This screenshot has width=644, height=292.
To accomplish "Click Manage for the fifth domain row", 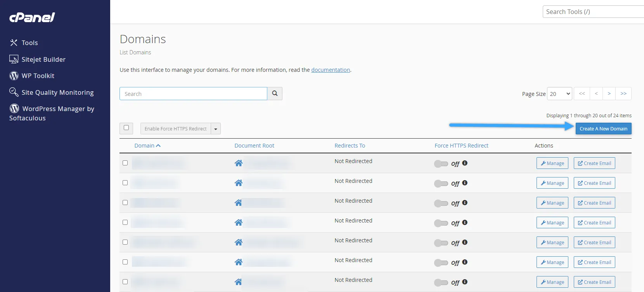I will [552, 242].
